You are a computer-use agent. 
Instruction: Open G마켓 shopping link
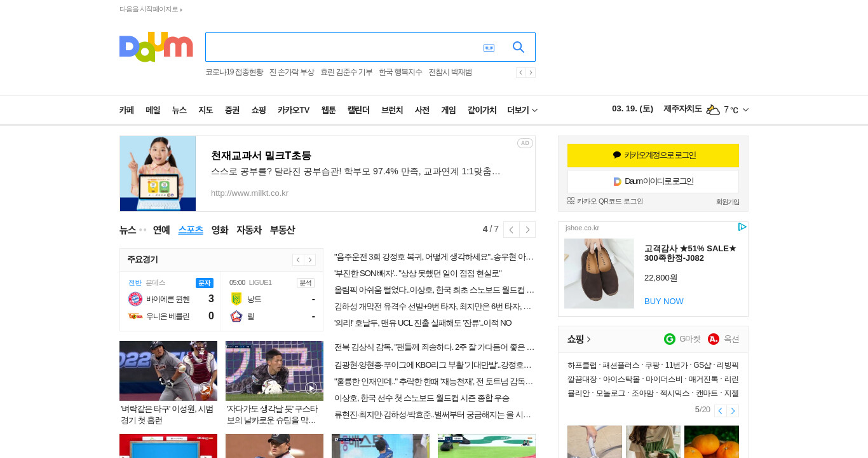tap(682, 339)
